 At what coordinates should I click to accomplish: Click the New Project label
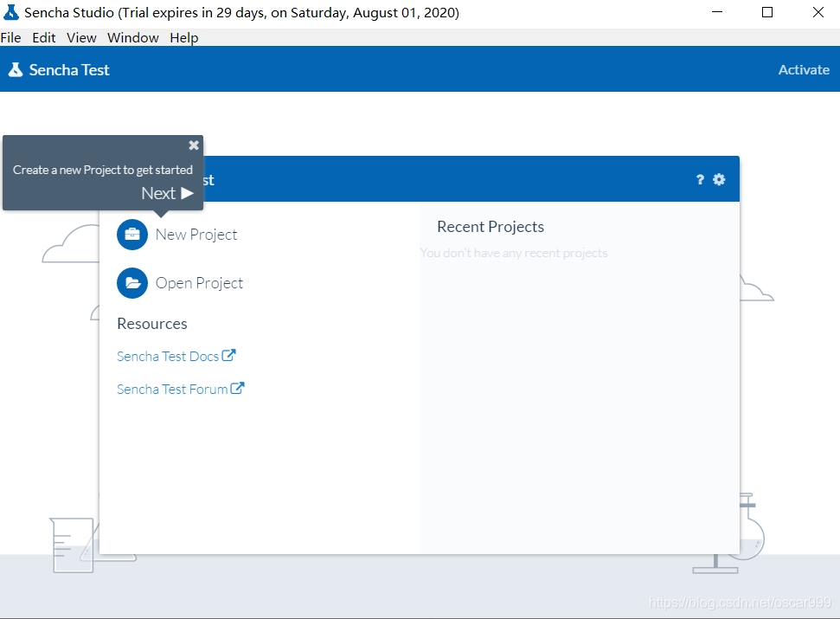coord(196,235)
